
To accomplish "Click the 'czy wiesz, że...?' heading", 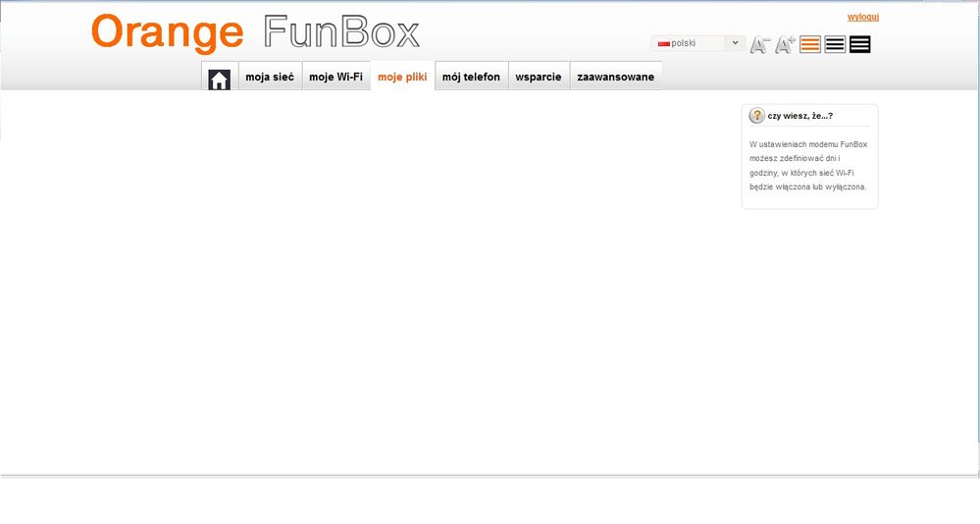I will click(x=800, y=116).
